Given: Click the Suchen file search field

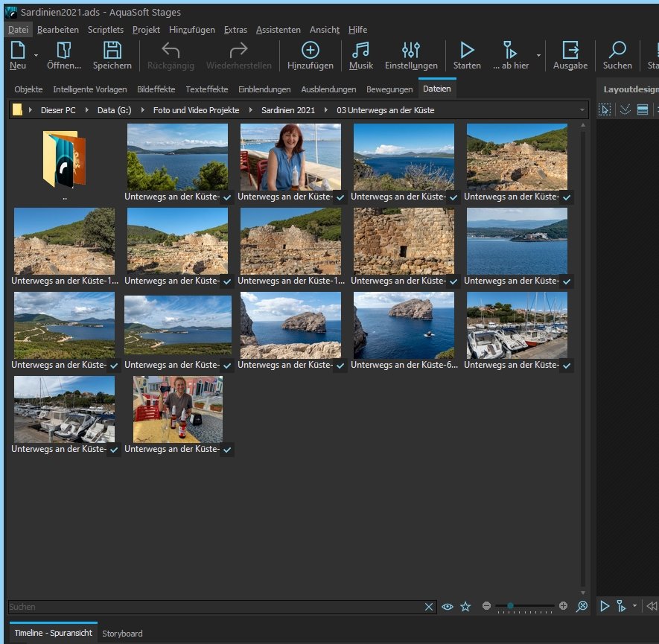Looking at the screenshot, I should 214,607.
